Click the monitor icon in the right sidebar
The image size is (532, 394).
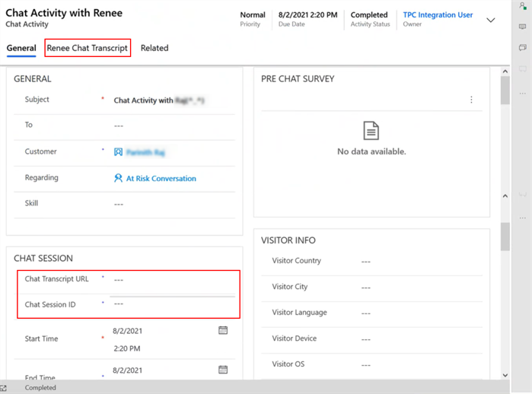point(523,27)
